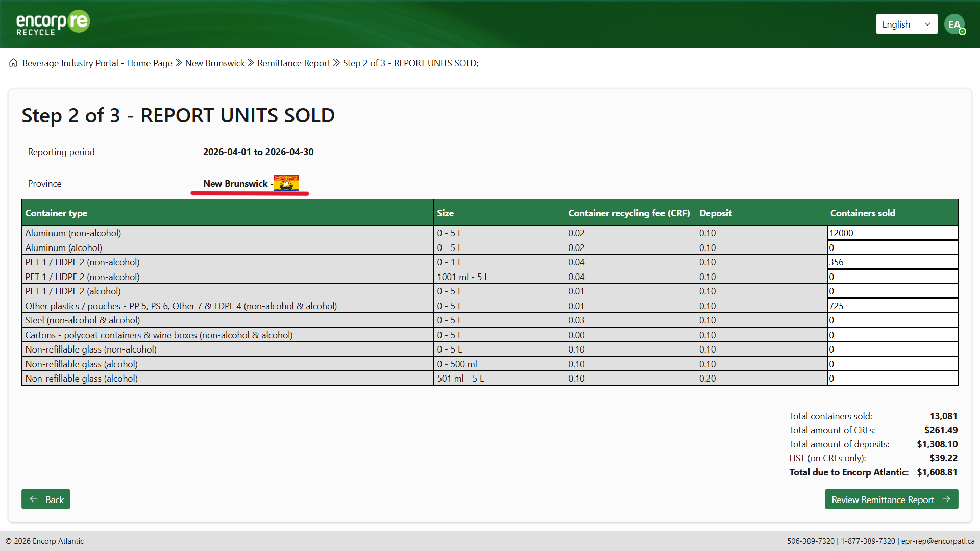The height and width of the screenshot is (551, 980).
Task: Open New Brunswick breadcrumb link
Action: point(214,63)
